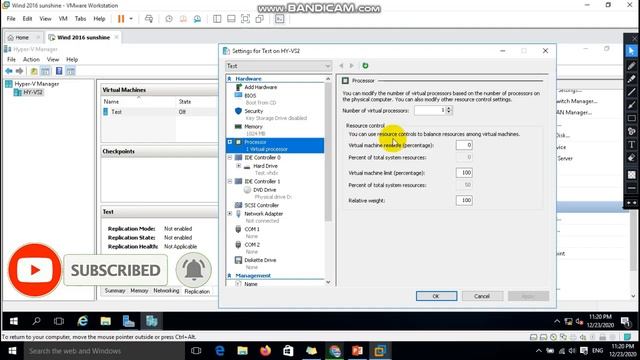Click the Hyper-V toolbar help icon

[x=59, y=71]
